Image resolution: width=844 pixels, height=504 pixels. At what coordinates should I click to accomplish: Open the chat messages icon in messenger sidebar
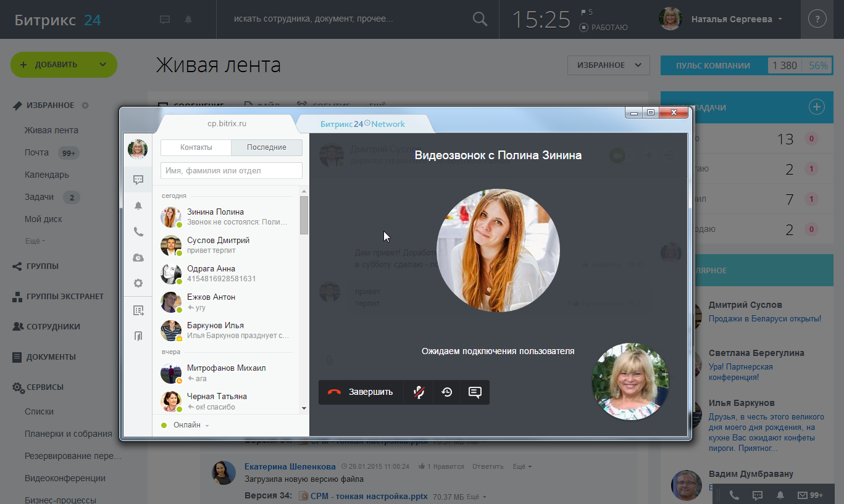(x=138, y=180)
